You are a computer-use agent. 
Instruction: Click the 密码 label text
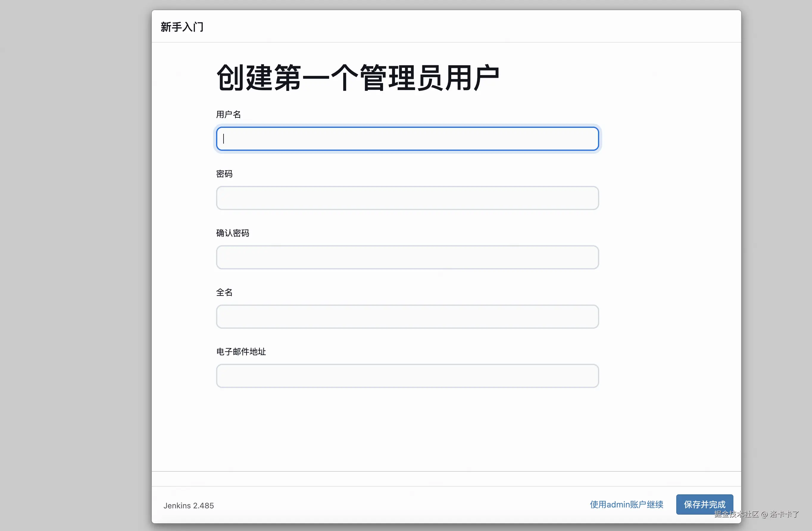(x=224, y=174)
